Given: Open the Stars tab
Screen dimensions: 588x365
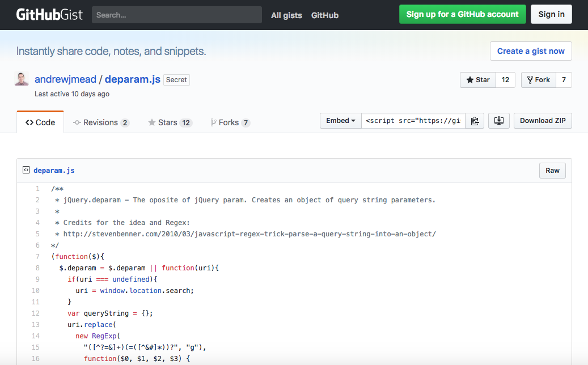Looking at the screenshot, I should click(170, 122).
